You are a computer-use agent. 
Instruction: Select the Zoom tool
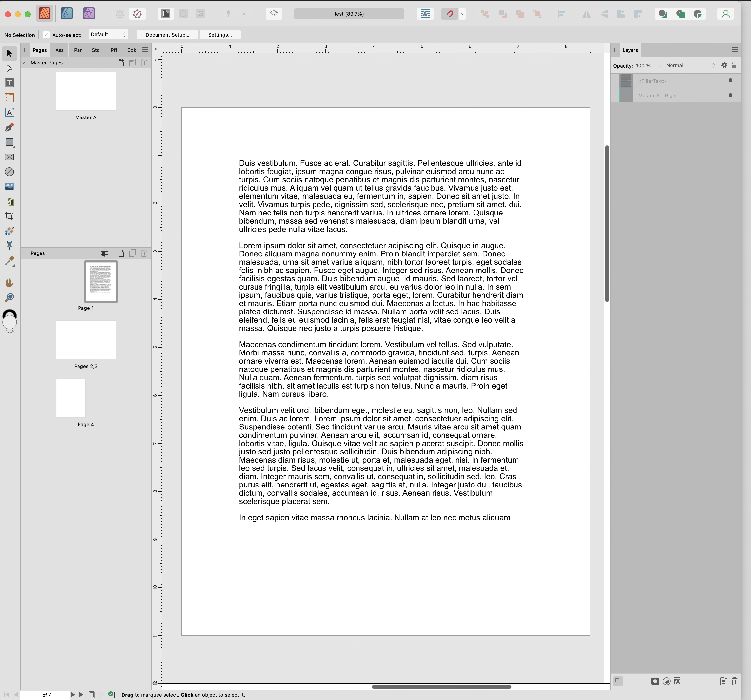(9, 298)
